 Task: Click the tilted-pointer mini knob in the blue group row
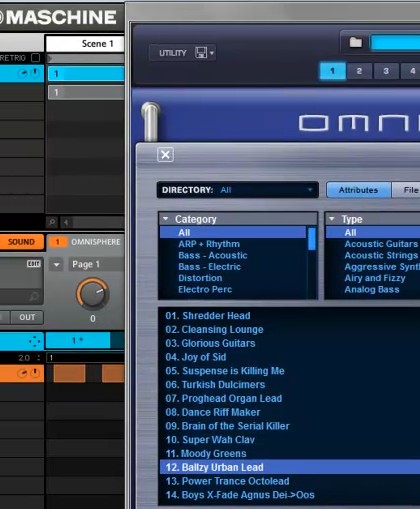(22, 74)
